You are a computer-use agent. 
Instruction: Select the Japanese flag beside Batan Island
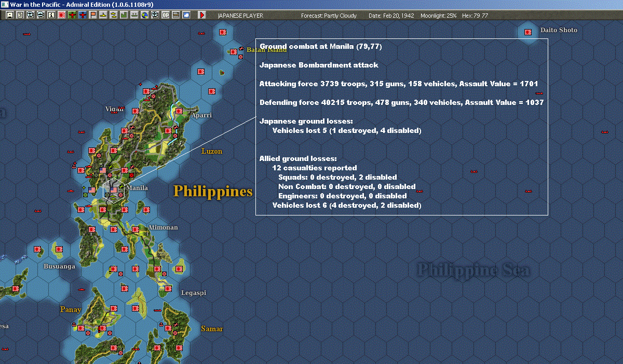coord(234,51)
